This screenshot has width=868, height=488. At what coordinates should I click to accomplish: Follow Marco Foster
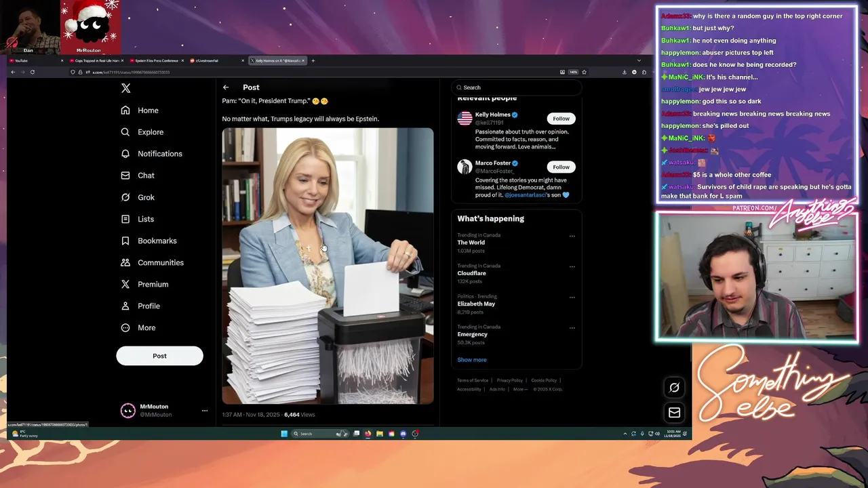tap(561, 167)
